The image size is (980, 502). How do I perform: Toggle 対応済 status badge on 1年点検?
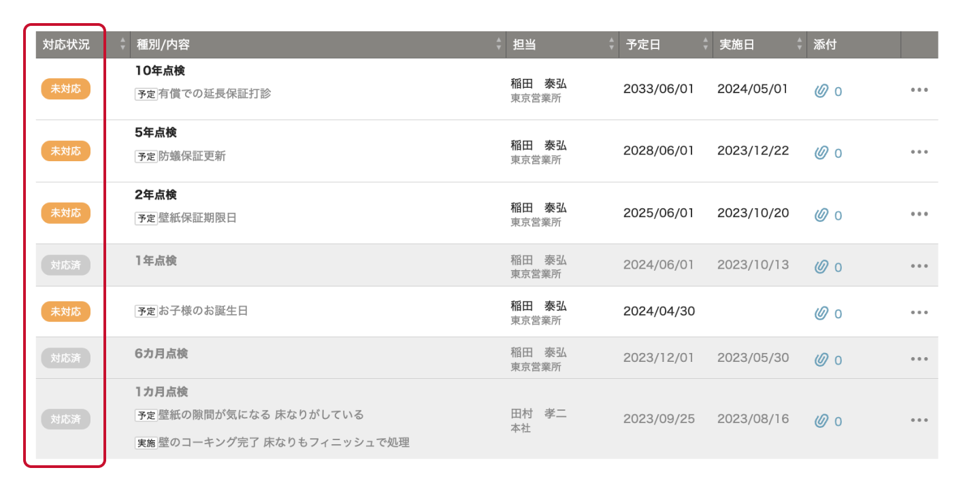tap(66, 265)
